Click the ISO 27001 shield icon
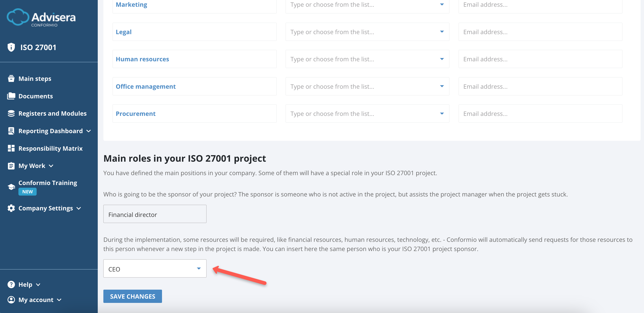This screenshot has width=644, height=313. point(11,47)
